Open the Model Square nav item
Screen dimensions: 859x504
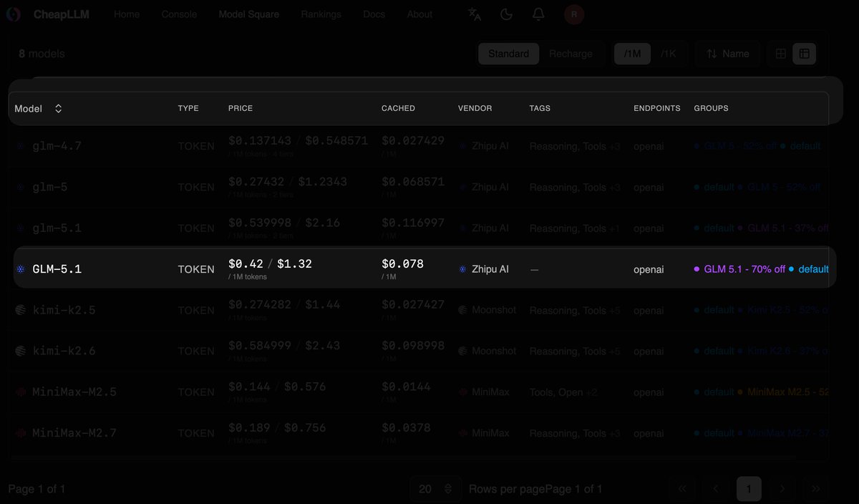coord(249,14)
